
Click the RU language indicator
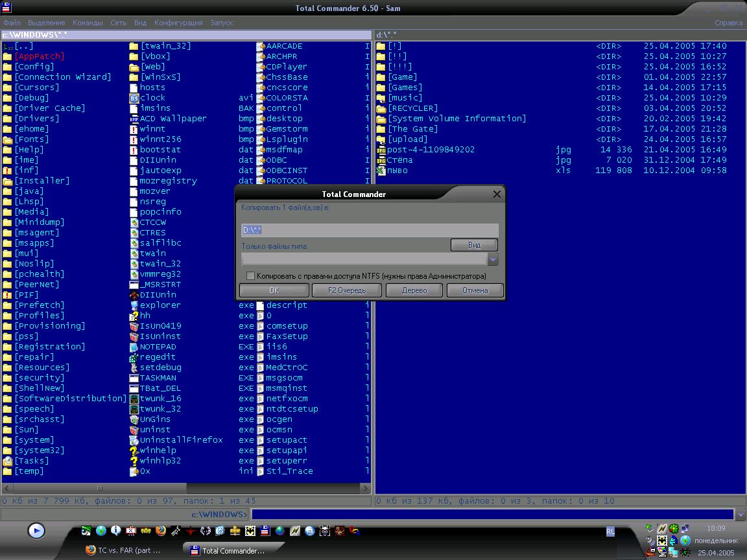610,531
